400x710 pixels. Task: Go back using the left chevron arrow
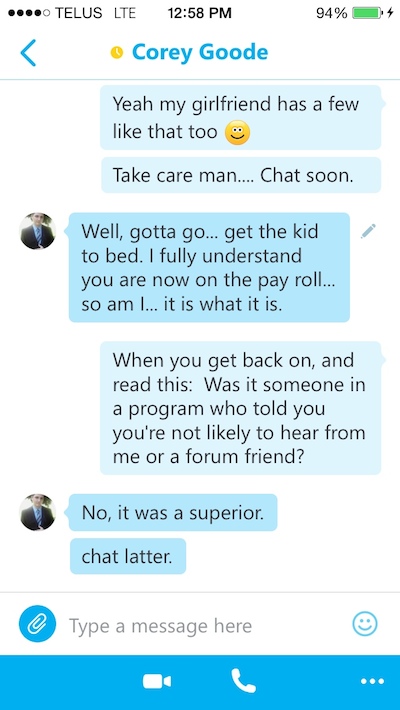click(28, 53)
